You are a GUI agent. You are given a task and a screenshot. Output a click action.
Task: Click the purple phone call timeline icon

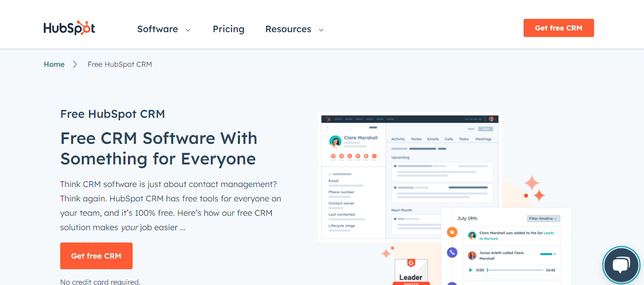pyautogui.click(x=452, y=252)
